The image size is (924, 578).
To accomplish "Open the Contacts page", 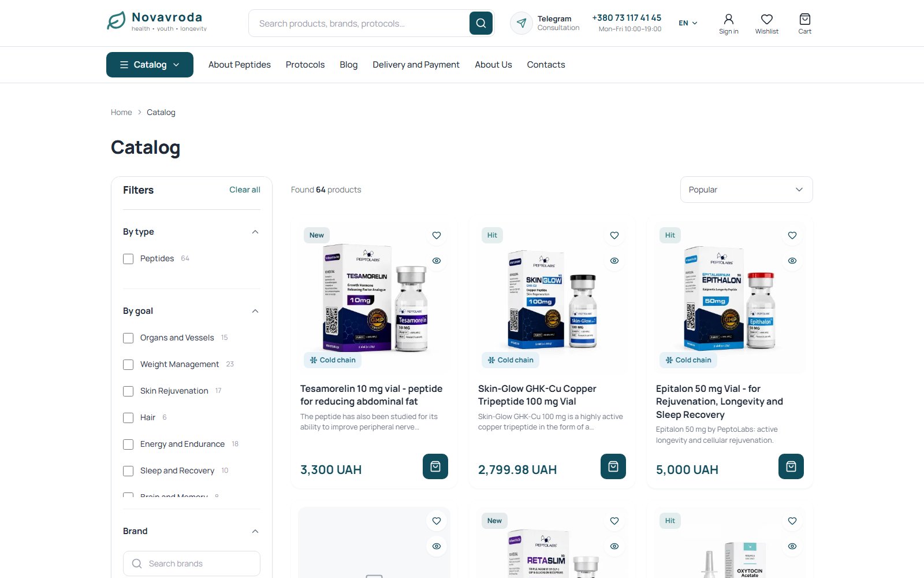I will tap(546, 65).
